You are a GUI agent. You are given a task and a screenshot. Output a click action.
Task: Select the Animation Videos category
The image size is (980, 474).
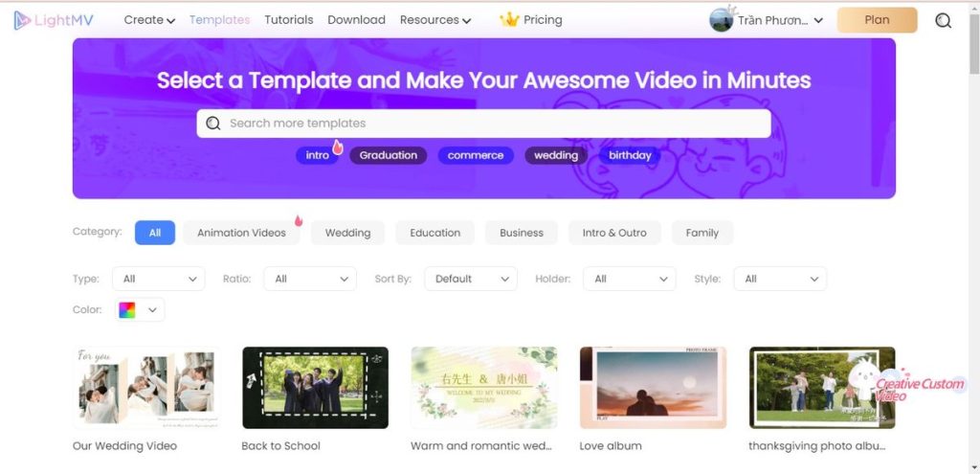coord(241,233)
